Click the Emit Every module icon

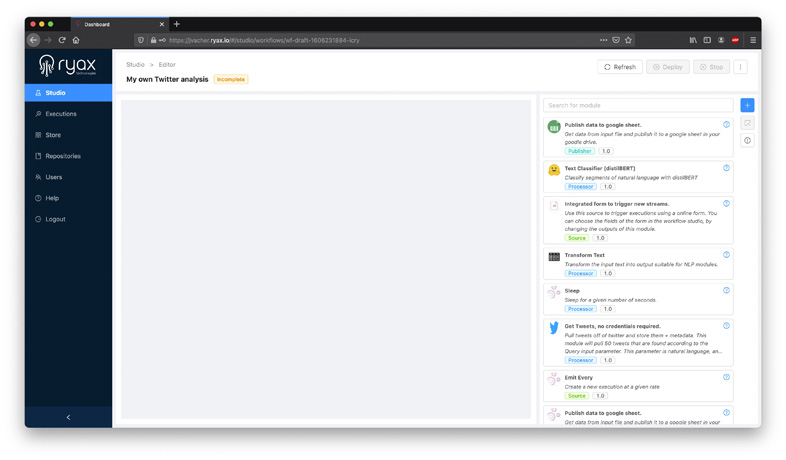(x=554, y=379)
